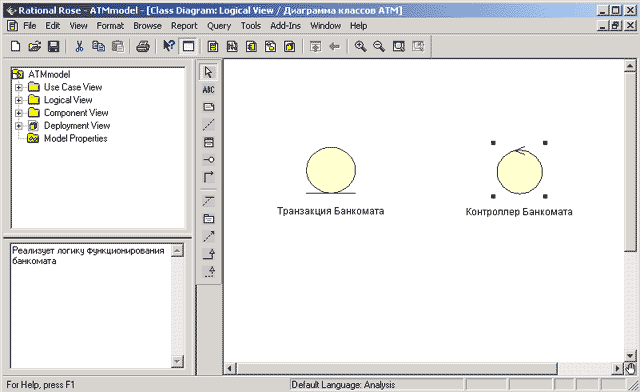Cut selection with scissors icon
The width and height of the screenshot is (640, 392).
click(79, 46)
